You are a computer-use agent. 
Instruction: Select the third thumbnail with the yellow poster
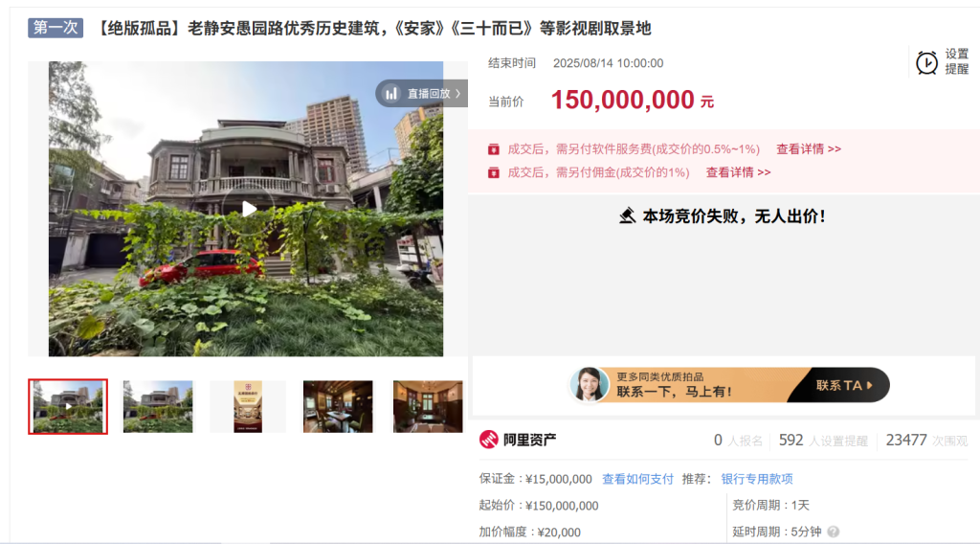click(248, 406)
